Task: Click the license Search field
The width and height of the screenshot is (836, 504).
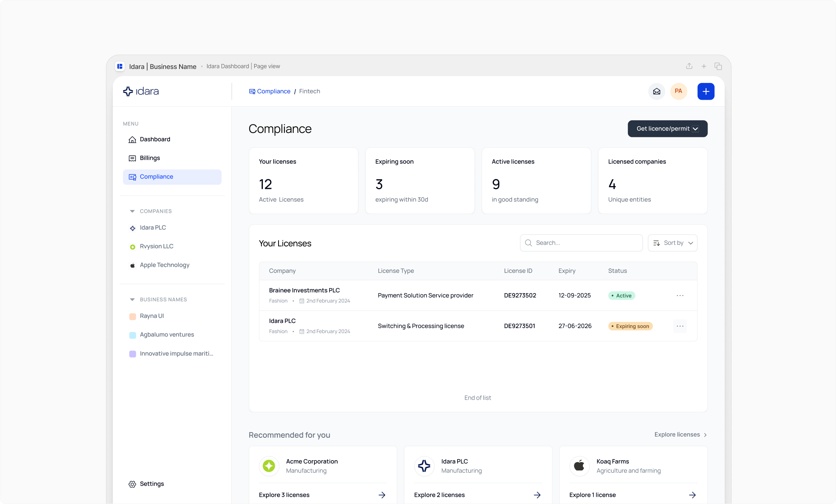Action: [581, 243]
